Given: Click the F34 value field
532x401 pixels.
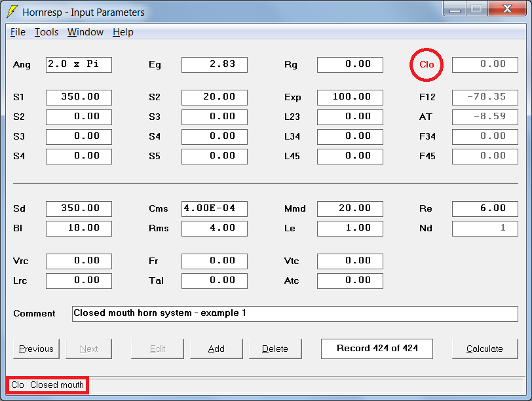Looking at the screenshot, I should point(485,137).
